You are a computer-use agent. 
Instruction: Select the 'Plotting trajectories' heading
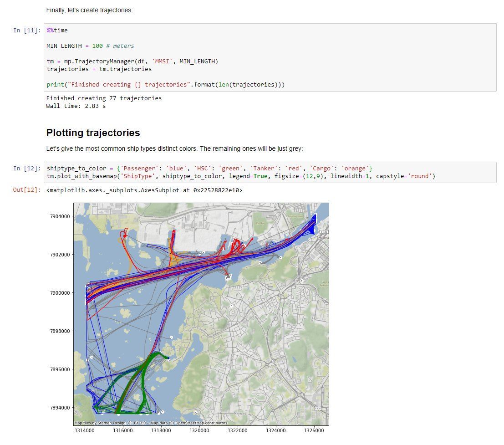93,133
